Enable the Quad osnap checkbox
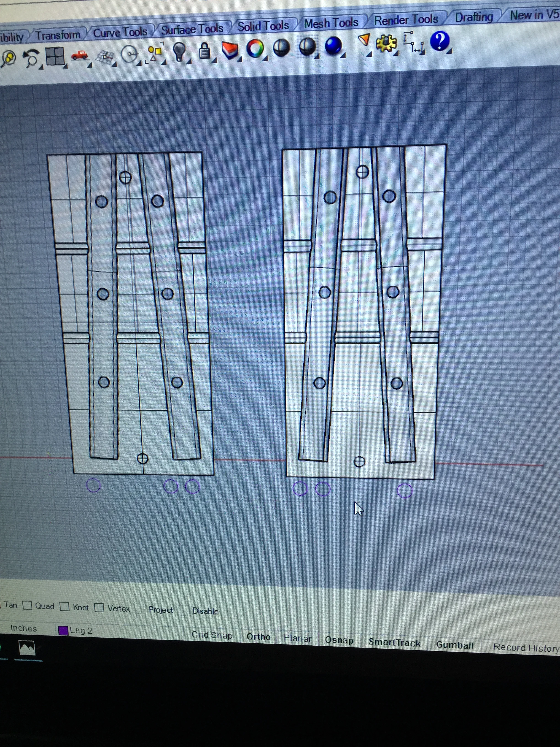This screenshot has height=747, width=560. point(27,606)
